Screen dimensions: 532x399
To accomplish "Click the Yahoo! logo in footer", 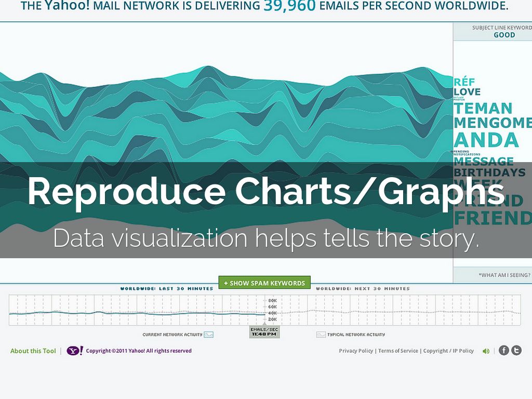I will [75, 351].
